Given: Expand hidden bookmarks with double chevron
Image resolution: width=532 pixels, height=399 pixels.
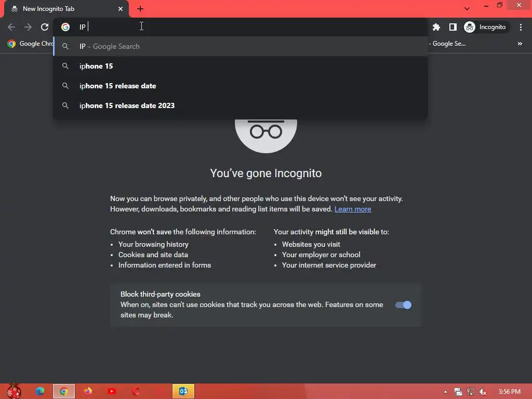Looking at the screenshot, I should (x=520, y=44).
